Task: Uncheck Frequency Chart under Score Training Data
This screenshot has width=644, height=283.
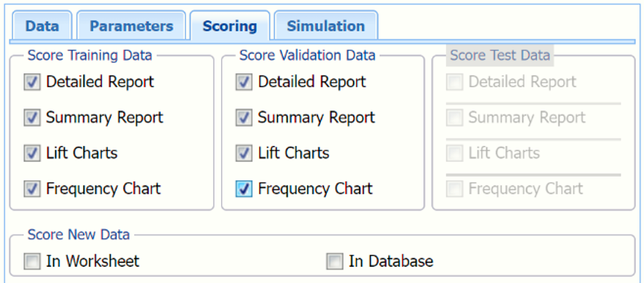Action: 32,189
